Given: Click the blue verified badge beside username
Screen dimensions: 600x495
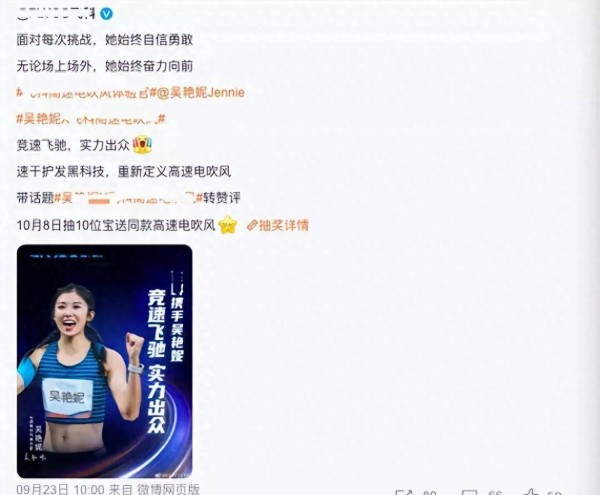Looking at the screenshot, I should [106, 14].
